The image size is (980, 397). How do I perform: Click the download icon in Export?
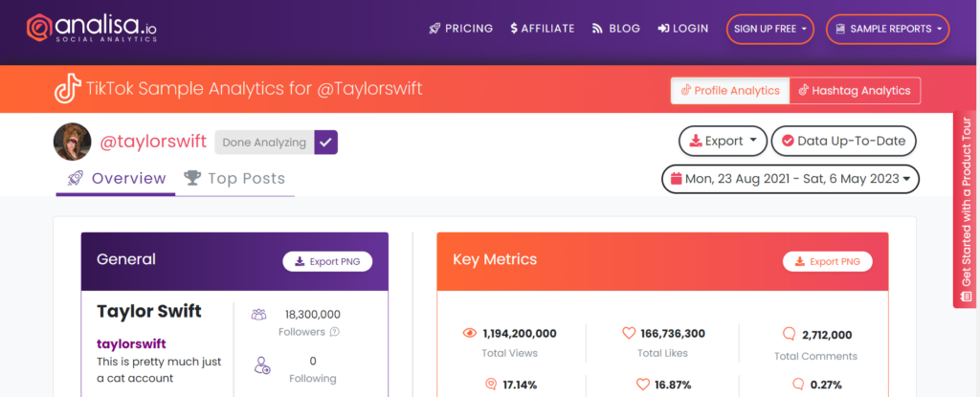coord(696,142)
